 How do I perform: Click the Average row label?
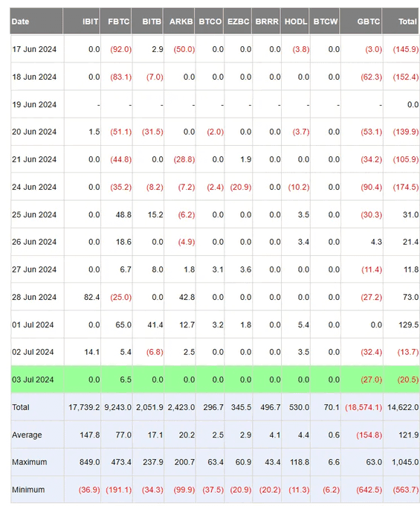(27, 435)
